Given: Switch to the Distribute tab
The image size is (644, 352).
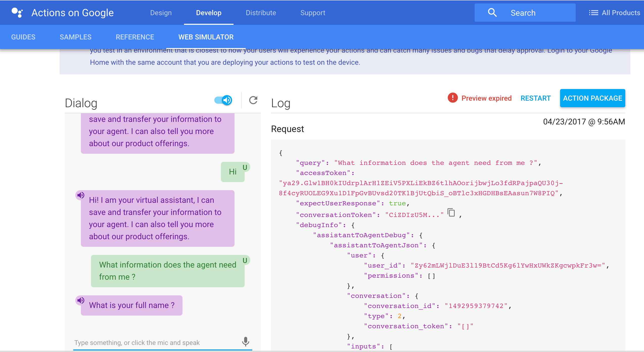Looking at the screenshot, I should pyautogui.click(x=261, y=13).
